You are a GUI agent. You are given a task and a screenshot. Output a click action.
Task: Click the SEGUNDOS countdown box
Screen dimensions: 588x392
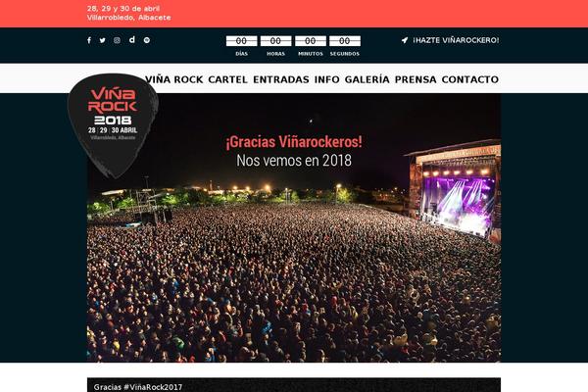[x=345, y=41]
